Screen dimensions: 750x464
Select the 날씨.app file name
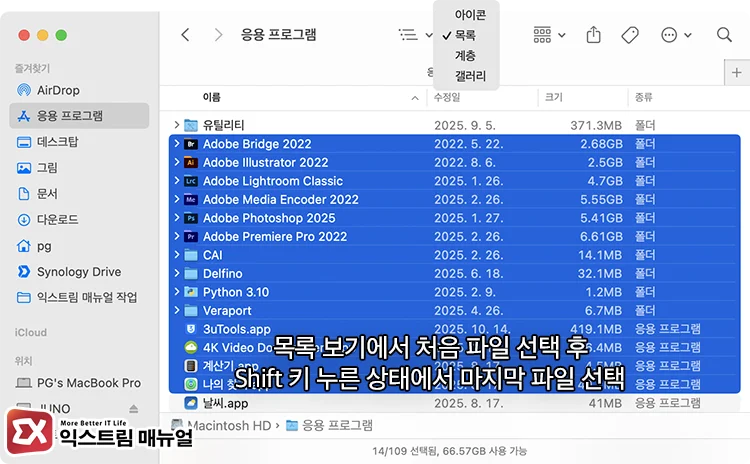pyautogui.click(x=225, y=403)
